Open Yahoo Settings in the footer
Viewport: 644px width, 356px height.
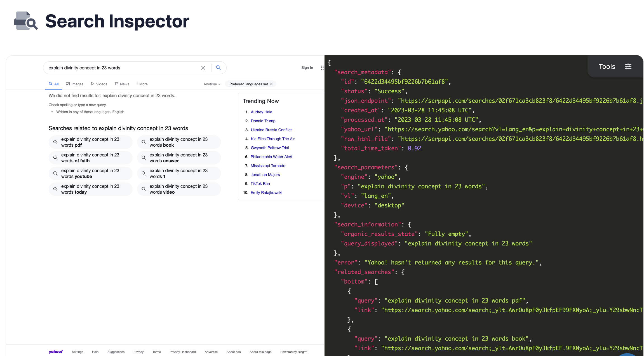(77, 352)
